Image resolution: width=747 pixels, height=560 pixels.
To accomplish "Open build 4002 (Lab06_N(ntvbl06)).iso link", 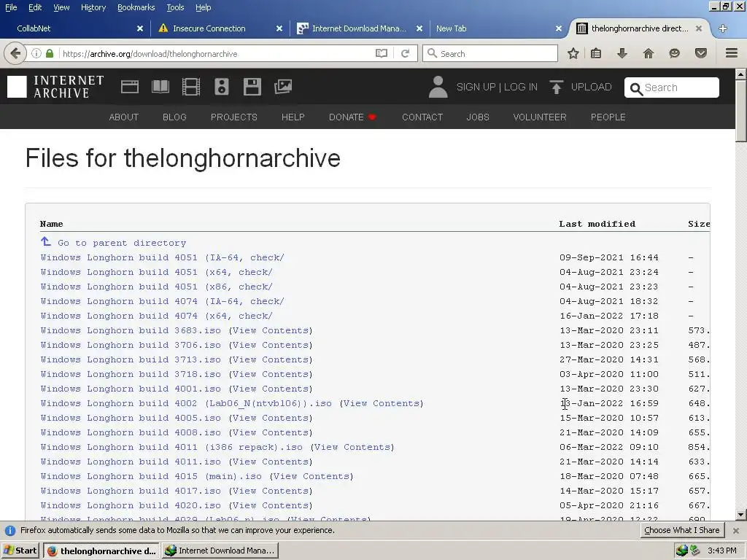I will coord(186,403).
